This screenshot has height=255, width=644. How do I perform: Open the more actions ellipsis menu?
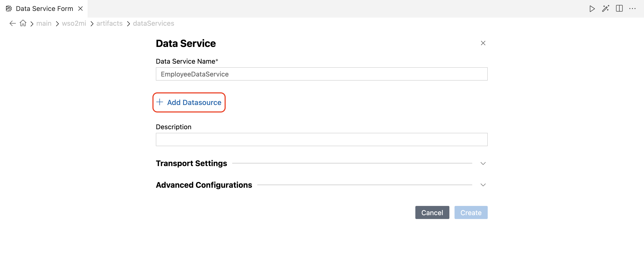coord(632,9)
